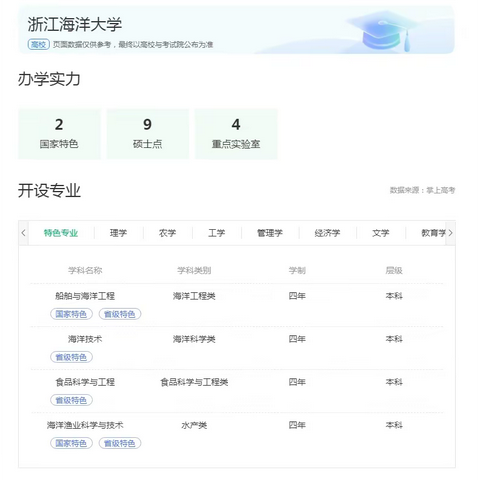This screenshot has height=480, width=480.
Task: Click the 学科类别 column header
Action: 194,270
